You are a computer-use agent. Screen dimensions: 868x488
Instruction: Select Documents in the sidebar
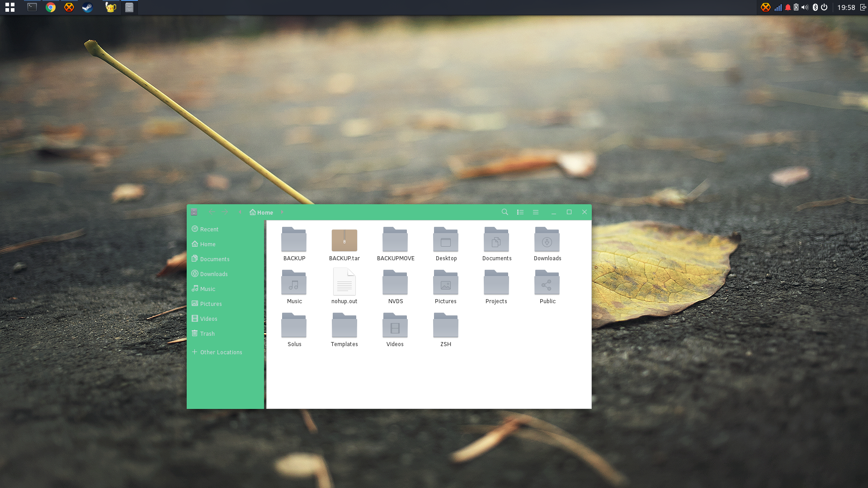[x=225, y=259]
